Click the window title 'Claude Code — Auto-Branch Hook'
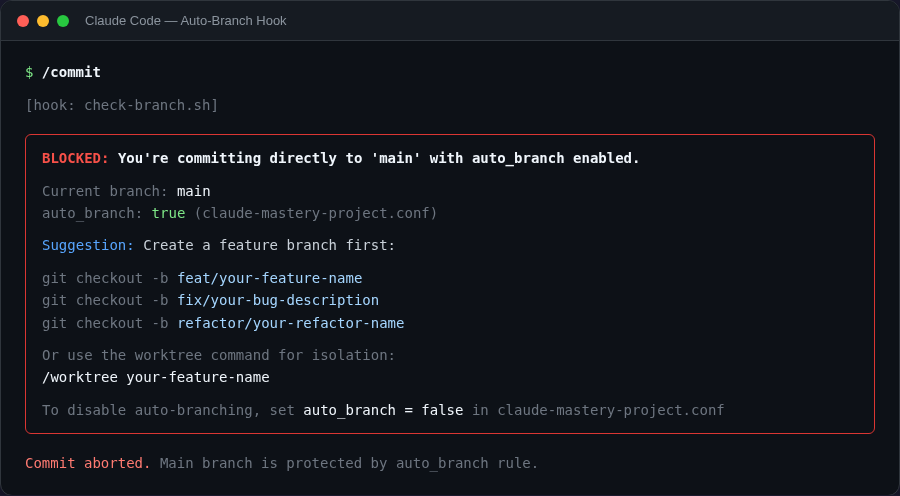Viewport: 900px width, 496px height. (185, 21)
